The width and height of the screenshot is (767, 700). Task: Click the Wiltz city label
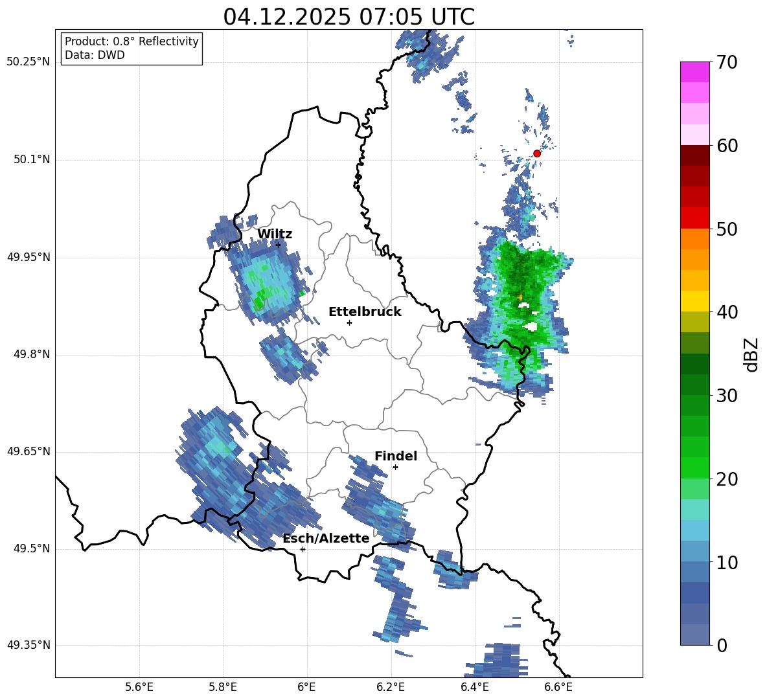275,234
